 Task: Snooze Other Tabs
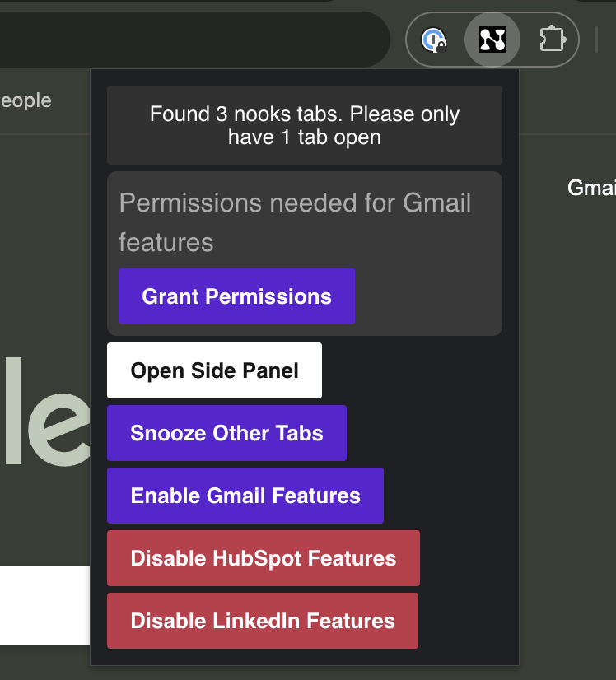[x=226, y=433]
